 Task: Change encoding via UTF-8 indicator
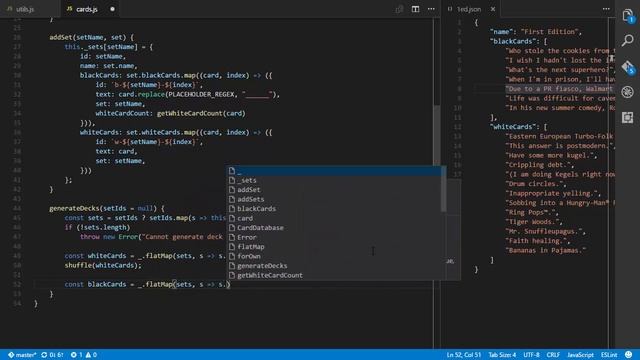[531, 355]
